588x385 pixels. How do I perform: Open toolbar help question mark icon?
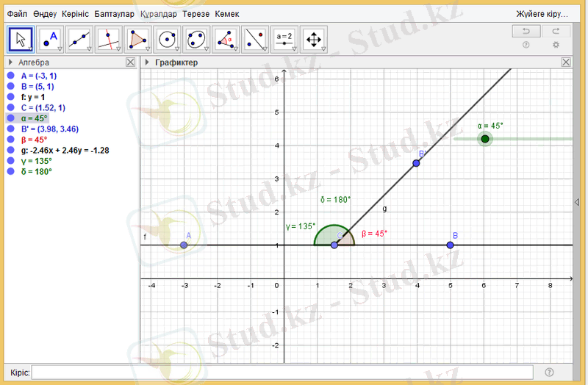pyautogui.click(x=526, y=45)
